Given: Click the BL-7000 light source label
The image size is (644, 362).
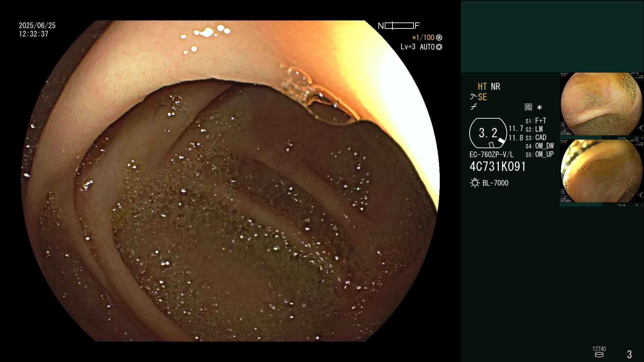Looking at the screenshot, I should [x=495, y=183].
